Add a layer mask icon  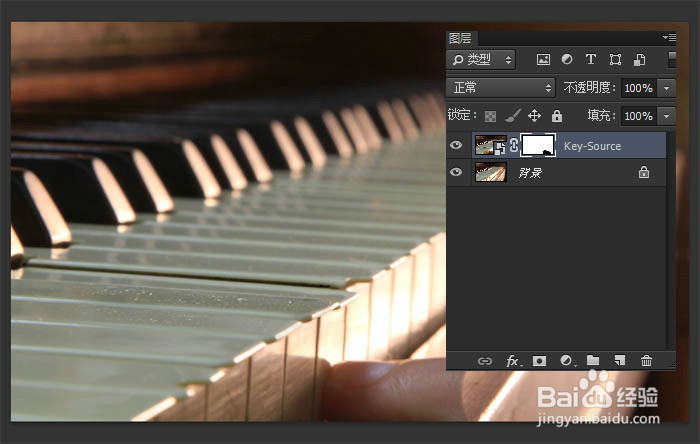[x=539, y=361]
